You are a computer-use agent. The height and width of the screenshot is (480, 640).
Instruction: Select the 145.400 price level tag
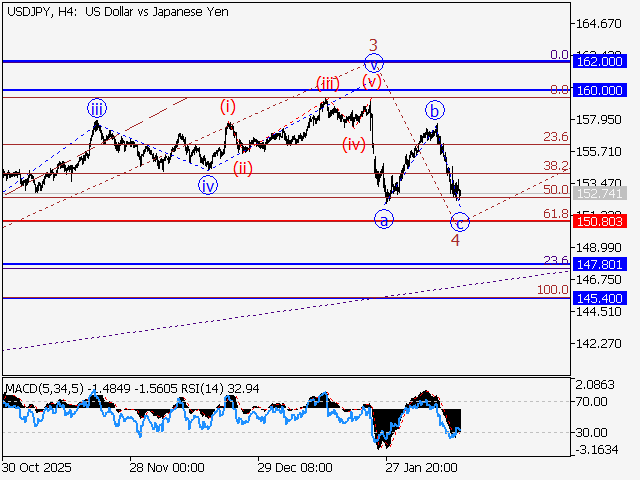pos(599,298)
